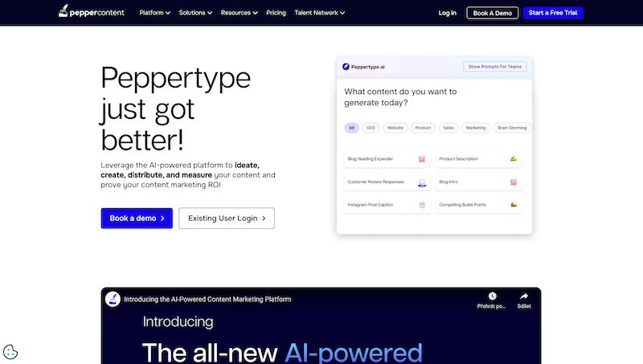Select the SEO filter chip
Image resolution: width=643 pixels, height=364 pixels.
[x=371, y=128]
